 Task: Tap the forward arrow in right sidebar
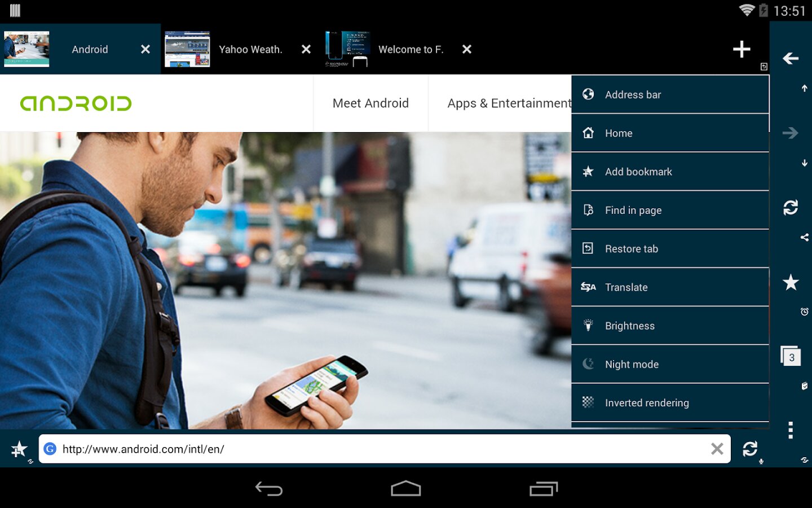[790, 133]
